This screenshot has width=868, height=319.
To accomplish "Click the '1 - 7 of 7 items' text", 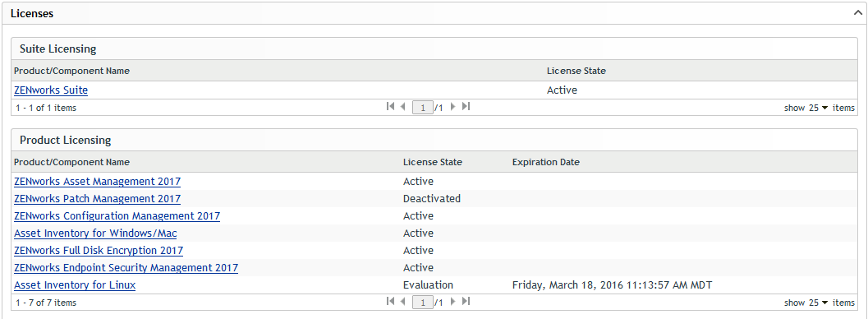I will (x=46, y=303).
